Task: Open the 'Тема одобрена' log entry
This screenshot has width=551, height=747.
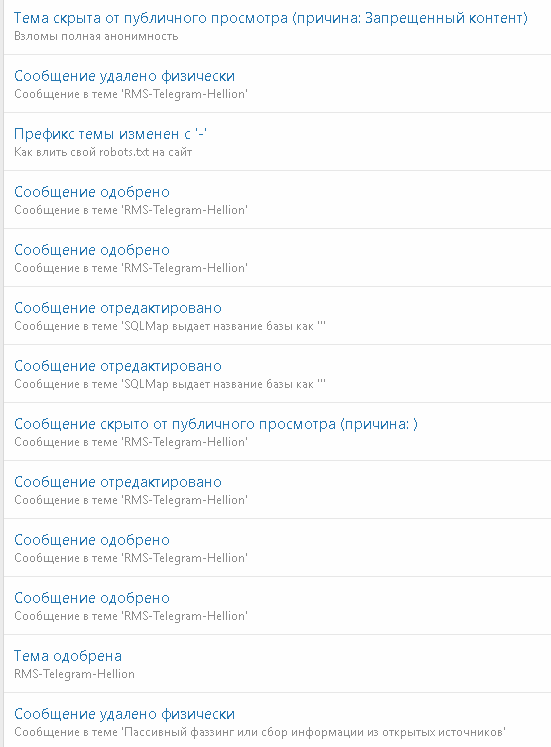Action: click(x=68, y=656)
